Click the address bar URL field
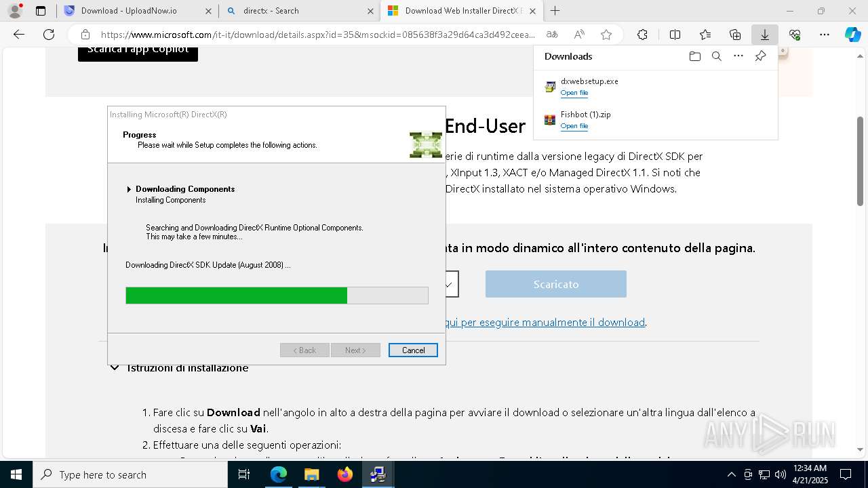Screen dimensions: 868x488 coord(318,35)
